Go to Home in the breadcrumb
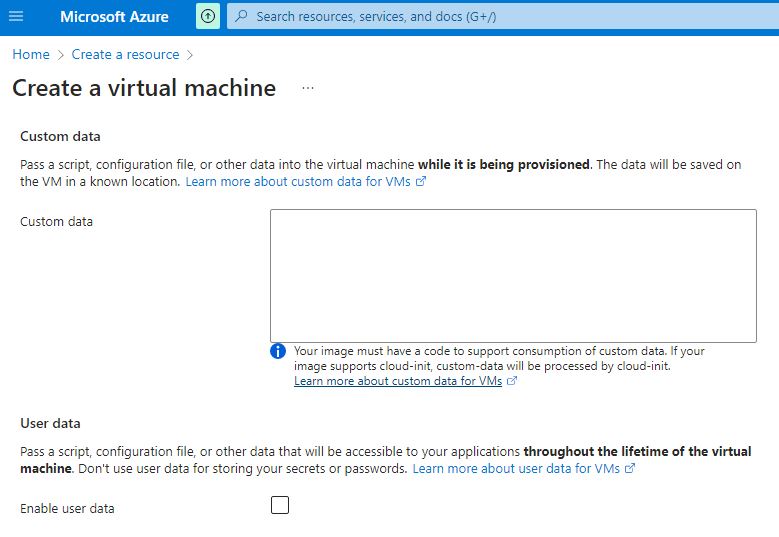Image resolution: width=779 pixels, height=537 pixels. pyautogui.click(x=31, y=55)
